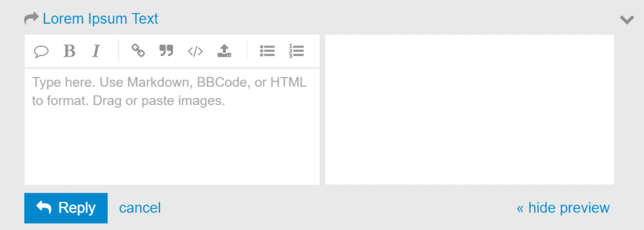Screen dimensions: 644x230
Task: Click empty toolbar space after numbered list icon
Action: pyautogui.click(x=312, y=51)
